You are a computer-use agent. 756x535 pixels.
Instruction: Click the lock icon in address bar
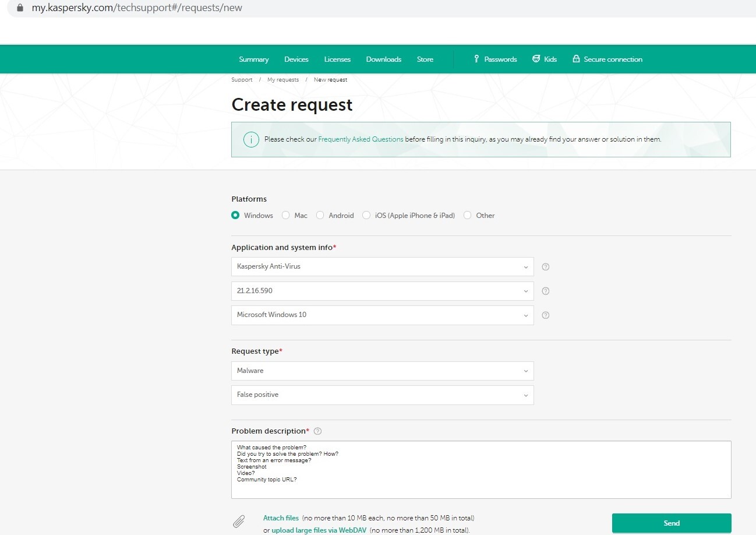point(20,8)
